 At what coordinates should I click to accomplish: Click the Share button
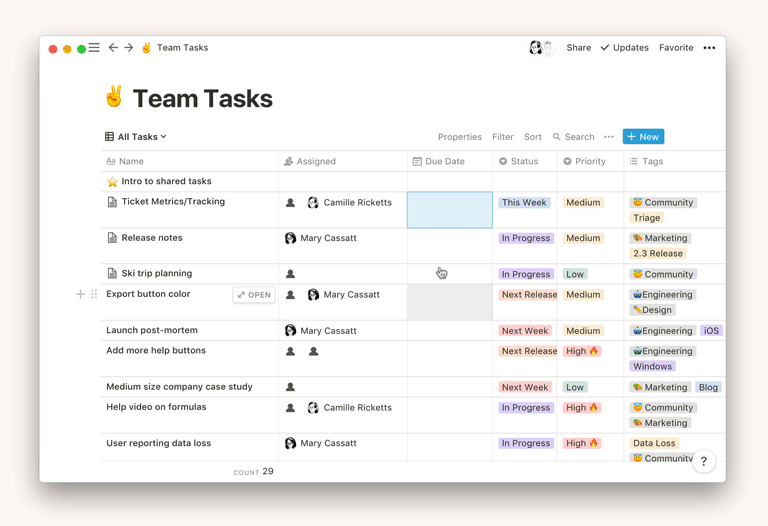click(578, 48)
